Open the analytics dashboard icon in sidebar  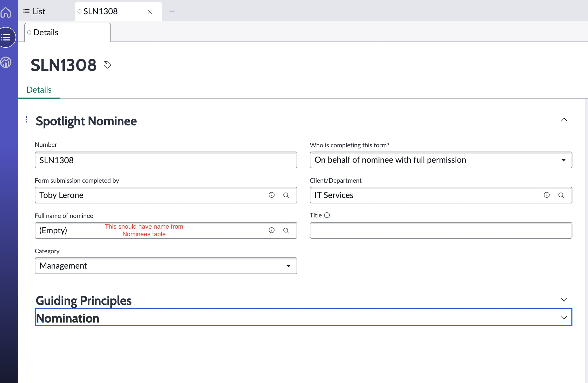(6, 62)
